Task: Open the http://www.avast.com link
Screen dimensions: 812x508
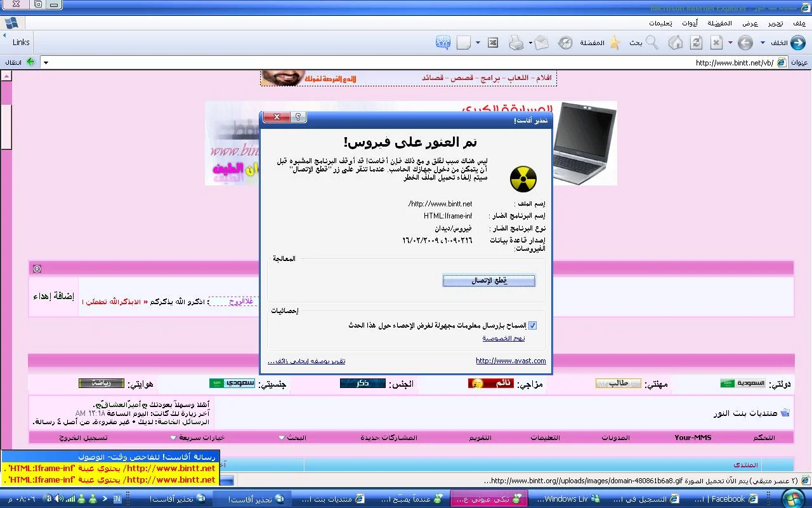Action: click(511, 361)
